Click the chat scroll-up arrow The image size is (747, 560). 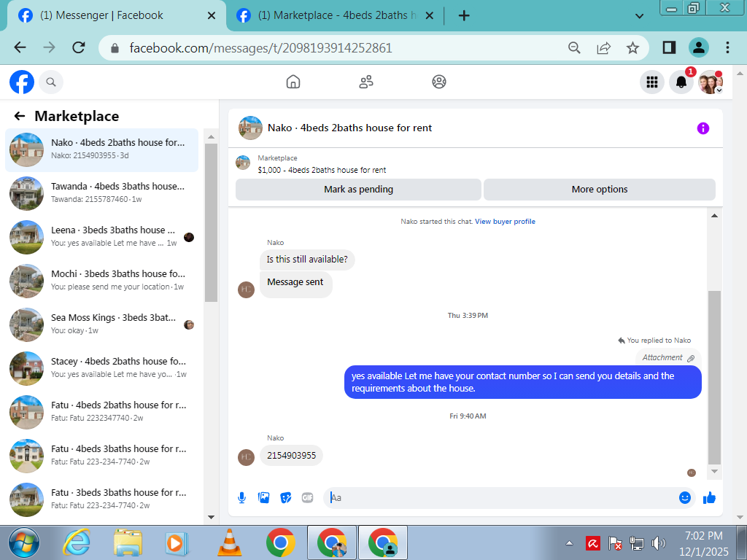click(x=714, y=216)
